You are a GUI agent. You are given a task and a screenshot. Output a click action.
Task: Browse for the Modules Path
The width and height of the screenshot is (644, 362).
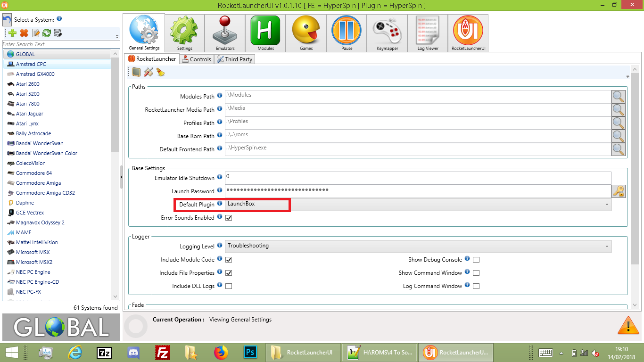(x=619, y=97)
